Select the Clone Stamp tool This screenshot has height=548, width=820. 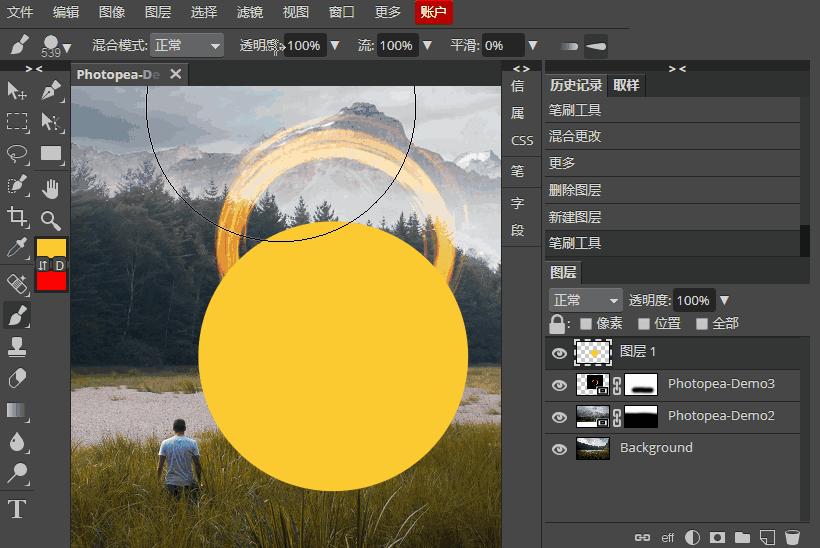(17, 347)
